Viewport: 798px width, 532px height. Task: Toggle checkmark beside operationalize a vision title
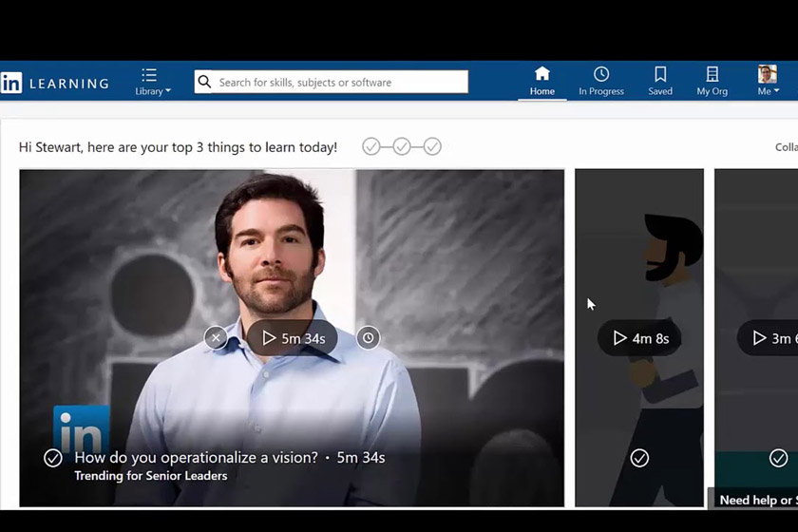click(53, 458)
